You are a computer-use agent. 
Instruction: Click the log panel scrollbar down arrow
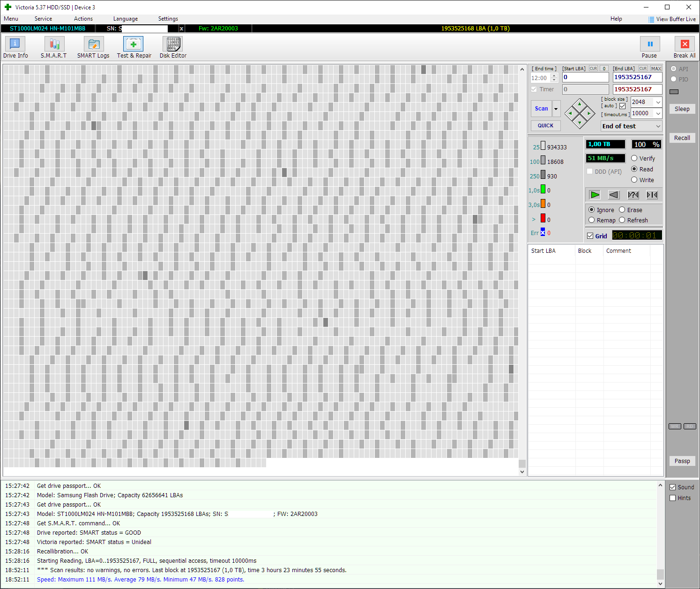(x=660, y=583)
